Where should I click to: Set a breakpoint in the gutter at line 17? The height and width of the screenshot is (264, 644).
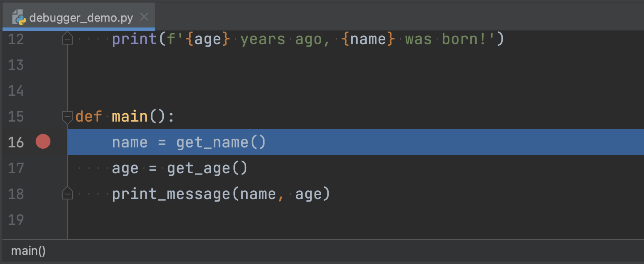click(x=42, y=168)
